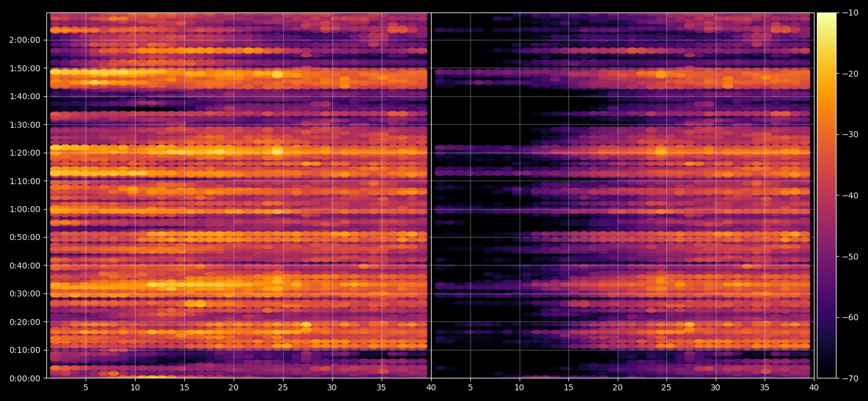The height and width of the screenshot is (401, 868).
Task: Click the -70 colorbar label
Action: pyautogui.click(x=850, y=378)
